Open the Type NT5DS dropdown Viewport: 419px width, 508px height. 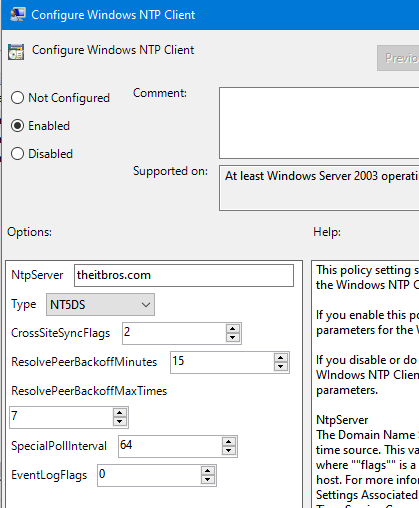point(100,304)
